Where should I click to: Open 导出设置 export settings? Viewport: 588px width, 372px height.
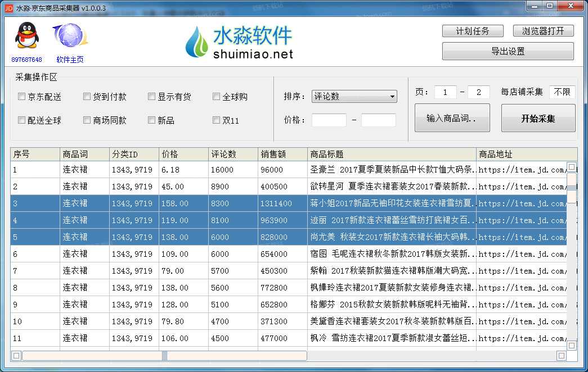(508, 51)
